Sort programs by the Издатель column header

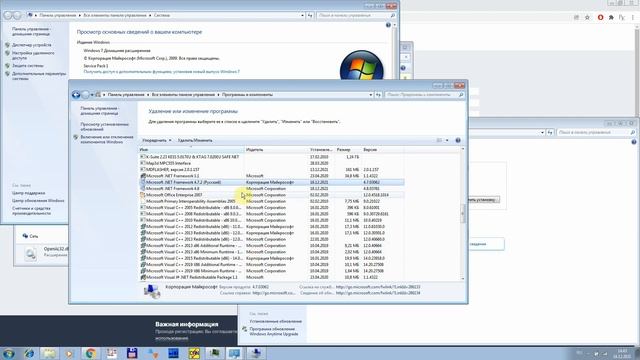(x=276, y=150)
